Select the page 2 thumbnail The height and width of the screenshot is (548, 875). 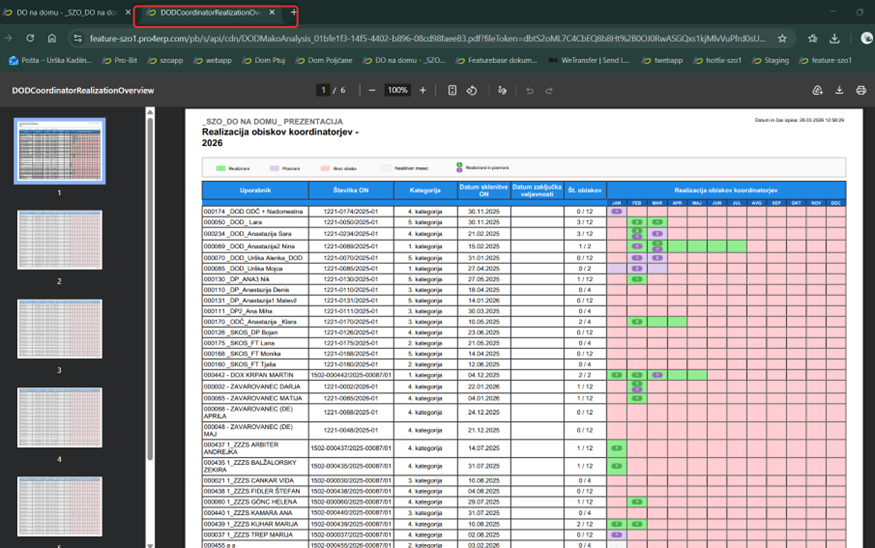[x=59, y=240]
